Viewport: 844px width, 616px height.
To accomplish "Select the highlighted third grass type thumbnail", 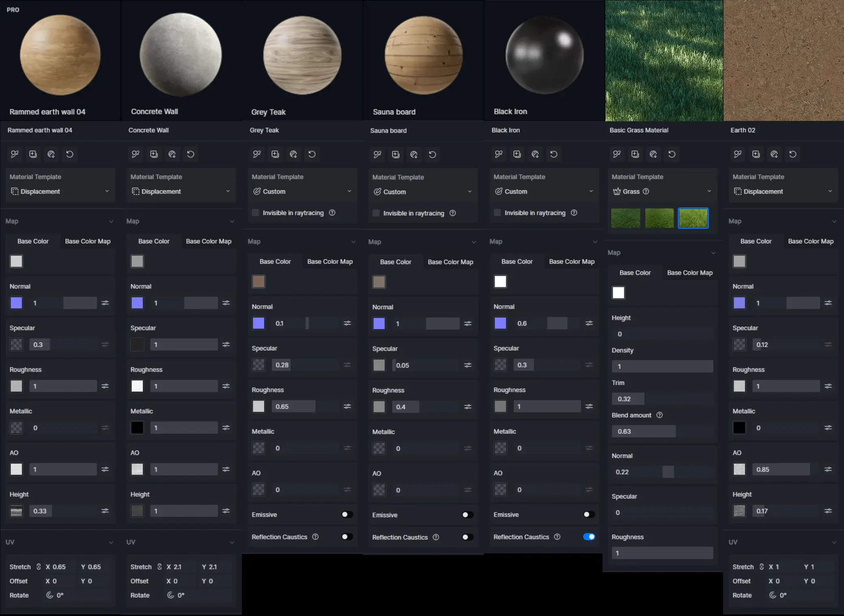I will (x=693, y=218).
